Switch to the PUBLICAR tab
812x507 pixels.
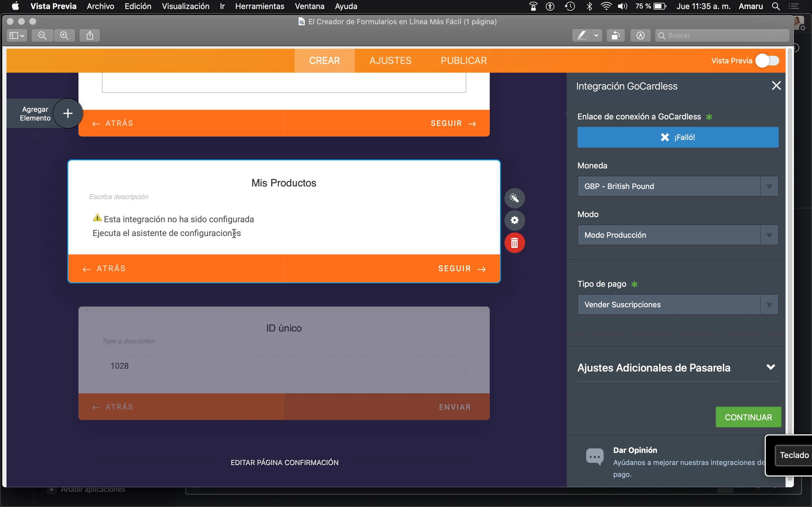[464, 60]
